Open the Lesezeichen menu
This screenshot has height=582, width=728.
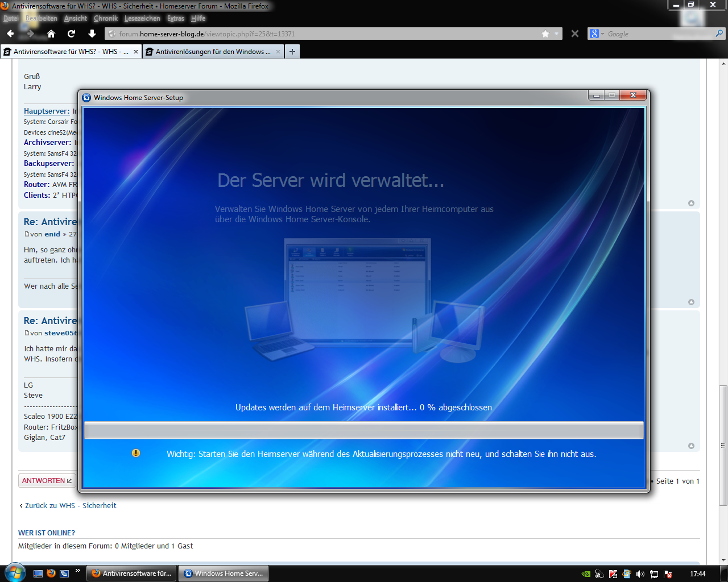142,18
